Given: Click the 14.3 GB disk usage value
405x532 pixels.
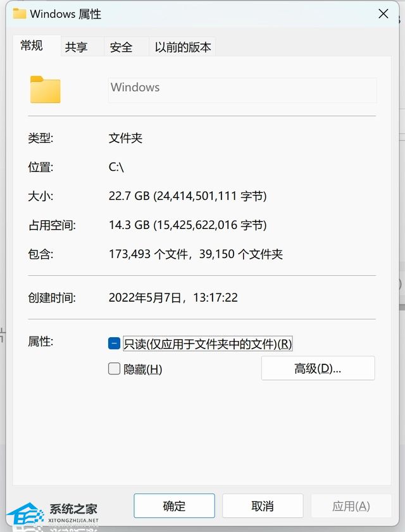Looking at the screenshot, I should [129, 225].
